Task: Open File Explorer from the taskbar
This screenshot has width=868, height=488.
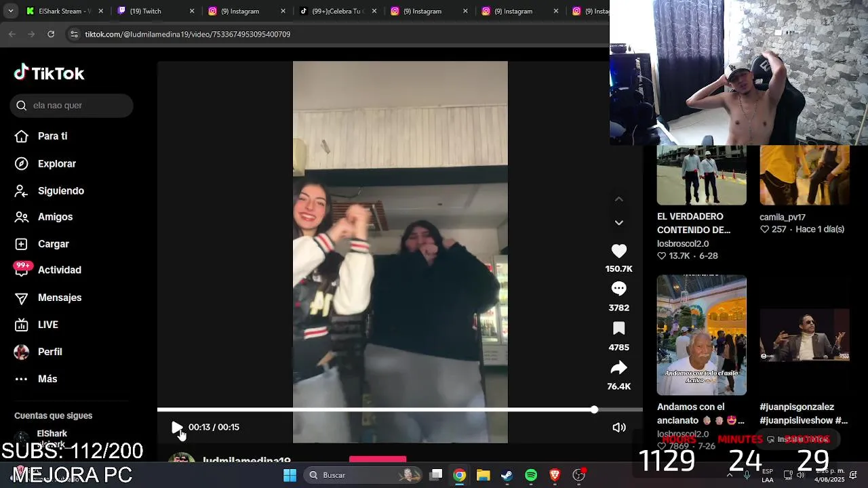Action: (x=483, y=475)
